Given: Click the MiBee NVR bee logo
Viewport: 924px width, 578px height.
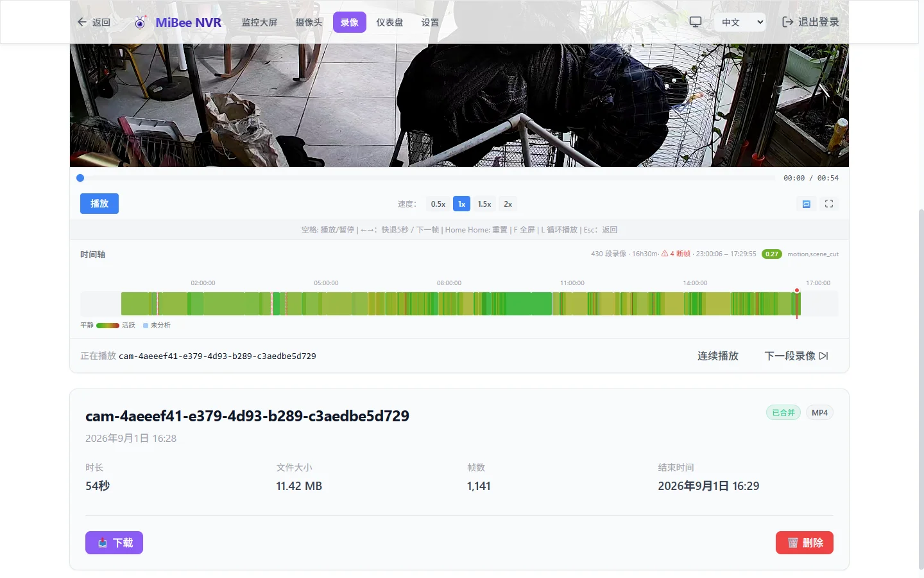Looking at the screenshot, I should [x=140, y=22].
